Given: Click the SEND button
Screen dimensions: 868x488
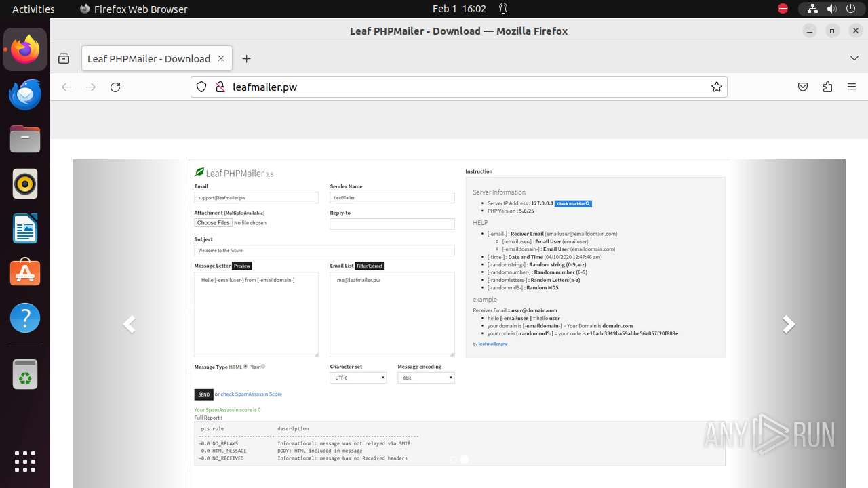Looking at the screenshot, I should [x=203, y=394].
